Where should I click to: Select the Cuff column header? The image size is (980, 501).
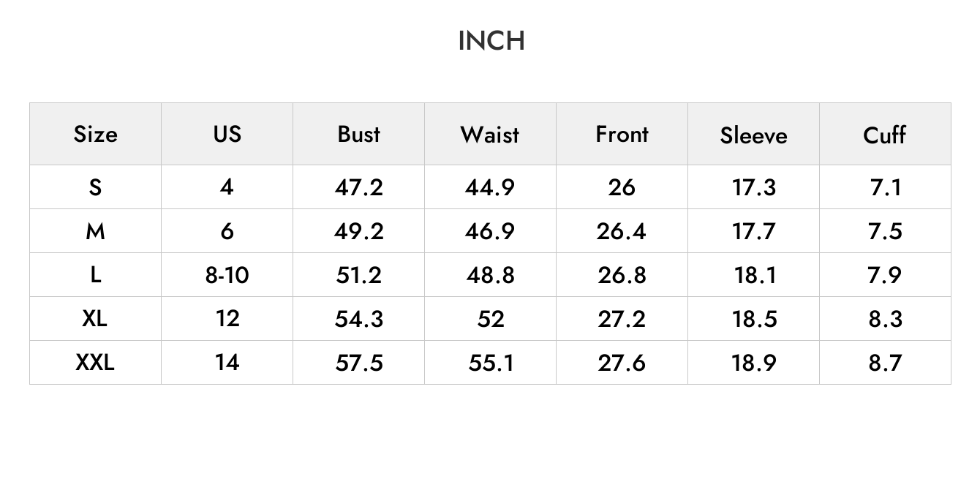885,134
